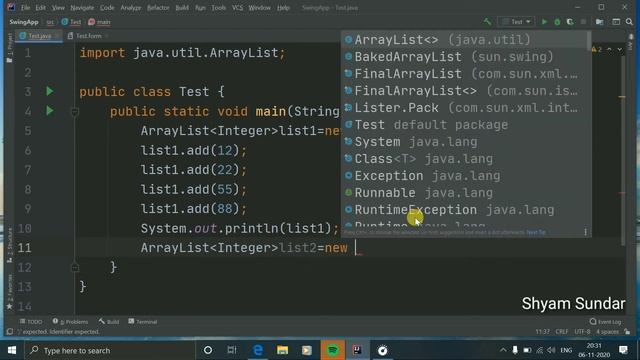The height and width of the screenshot is (360, 640).
Task: Open the View menu
Action: [58, 7]
